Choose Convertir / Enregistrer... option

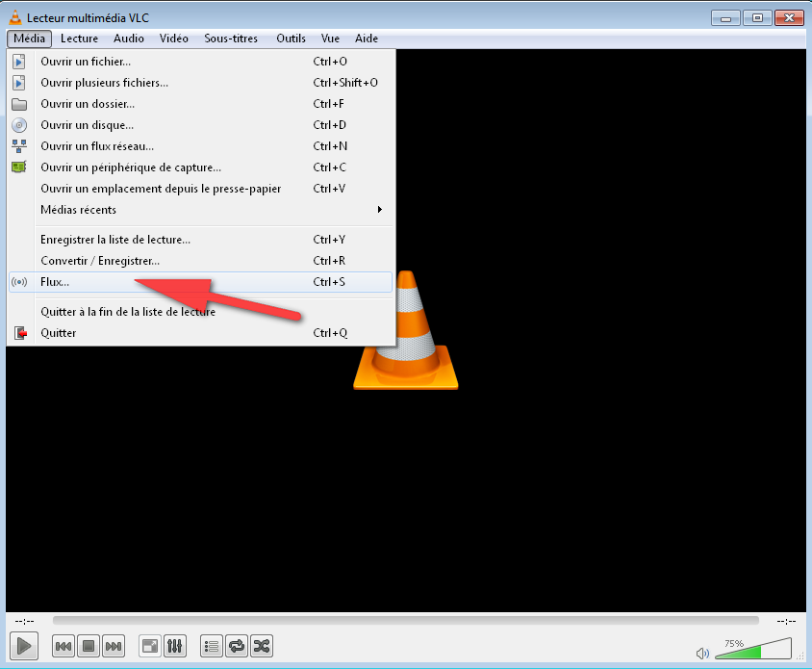pyautogui.click(x=100, y=261)
